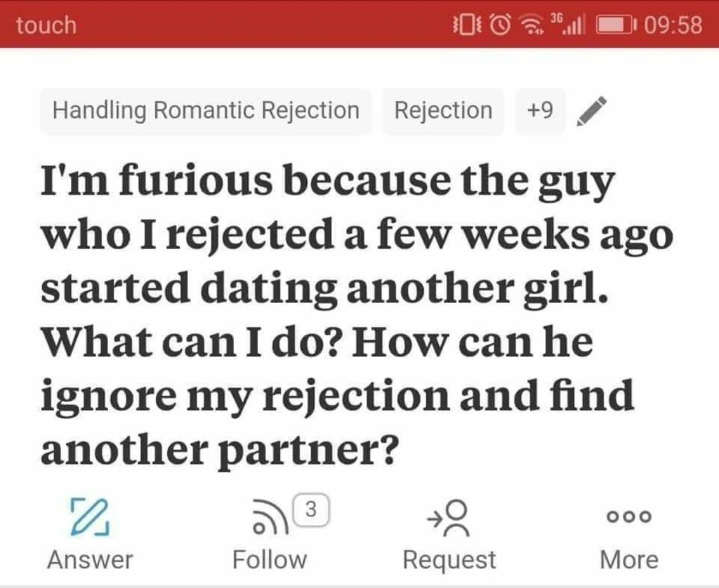719x588 pixels.
Task: Click the Request label
Action: (x=449, y=560)
